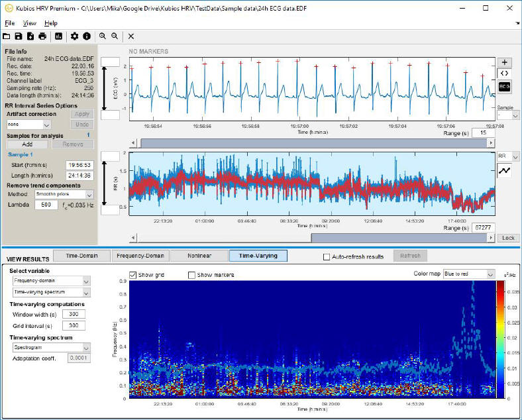Click the print icon in the toolbar
Image resolution: width=522 pixels, height=420 pixels.
tap(42, 36)
